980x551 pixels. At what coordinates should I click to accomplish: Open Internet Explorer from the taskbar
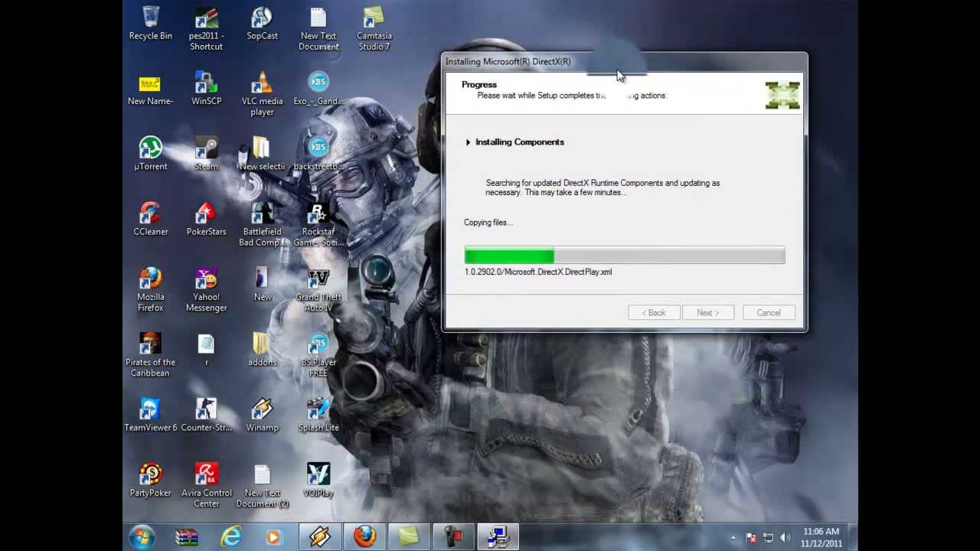[230, 537]
